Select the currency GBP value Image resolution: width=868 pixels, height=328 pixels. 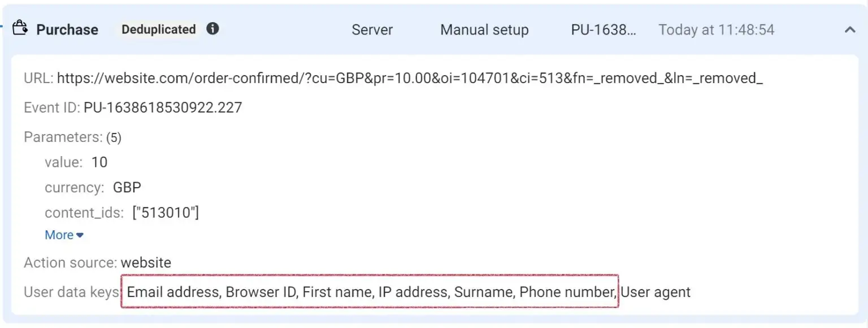tap(127, 187)
